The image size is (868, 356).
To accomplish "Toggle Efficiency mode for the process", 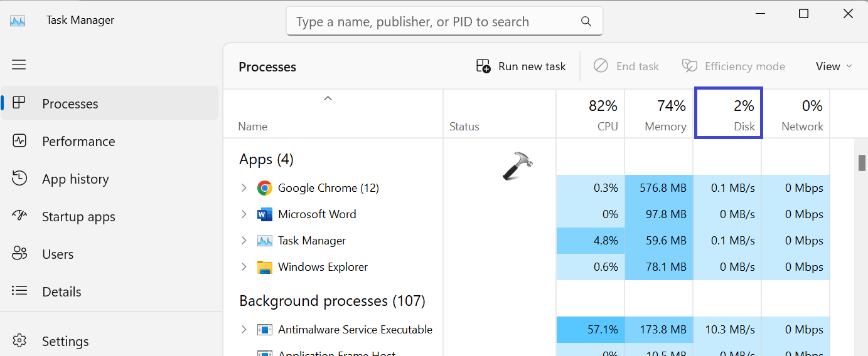I will [x=733, y=66].
